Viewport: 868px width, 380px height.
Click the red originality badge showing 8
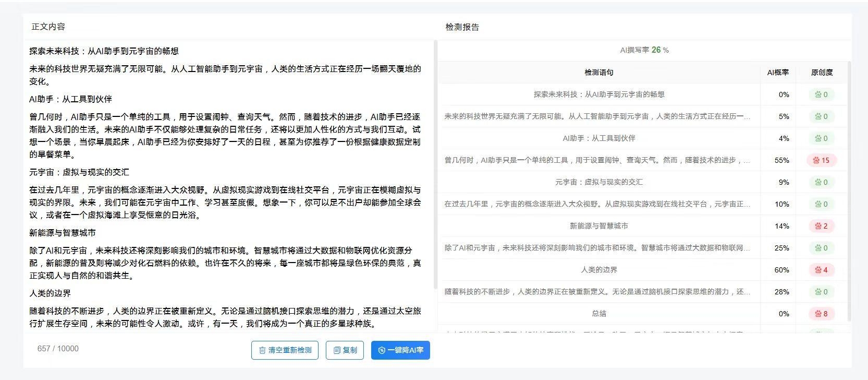(x=821, y=314)
